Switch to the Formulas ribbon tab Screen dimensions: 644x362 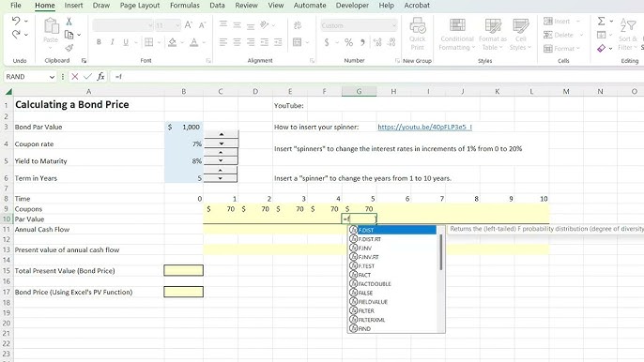tap(184, 6)
